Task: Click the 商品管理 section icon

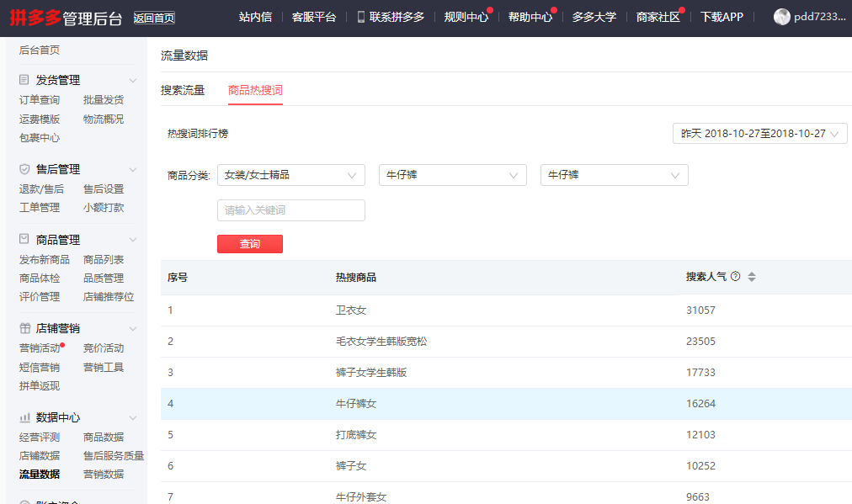Action: (x=24, y=239)
